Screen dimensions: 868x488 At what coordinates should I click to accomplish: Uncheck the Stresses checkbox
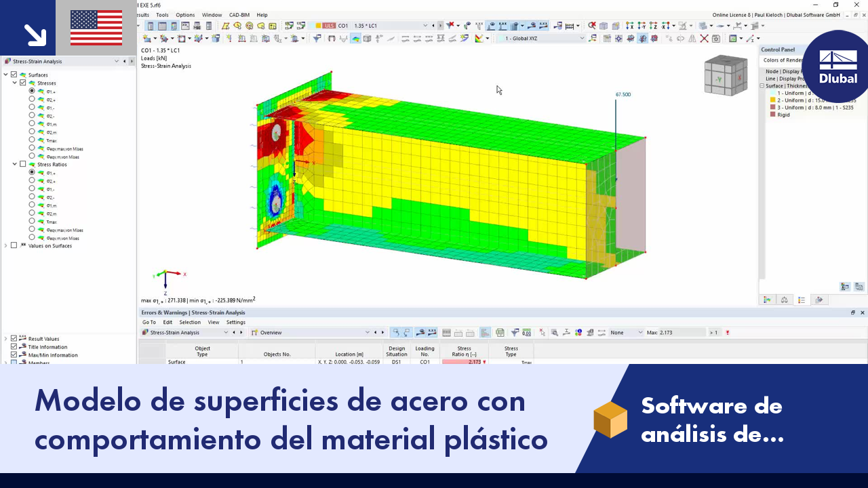(x=23, y=83)
